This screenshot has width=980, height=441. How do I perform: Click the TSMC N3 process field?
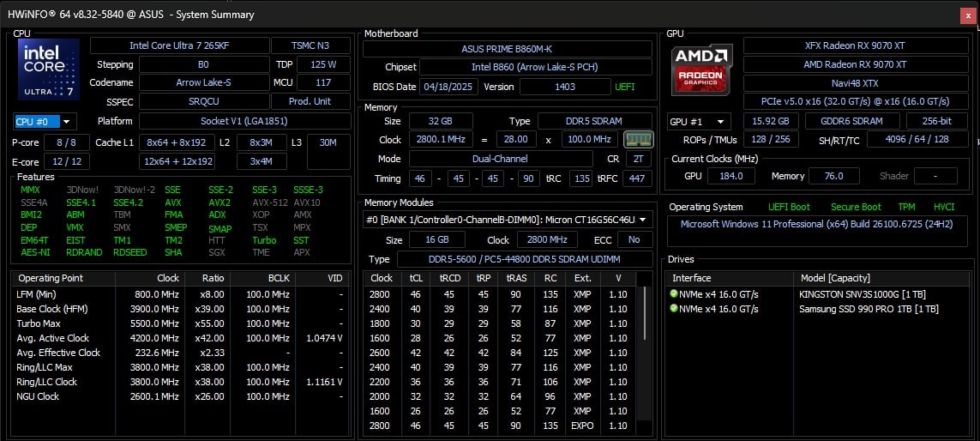tap(310, 45)
